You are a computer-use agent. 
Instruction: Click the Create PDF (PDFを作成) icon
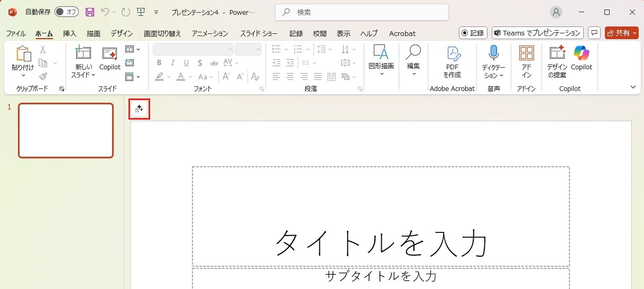452,60
